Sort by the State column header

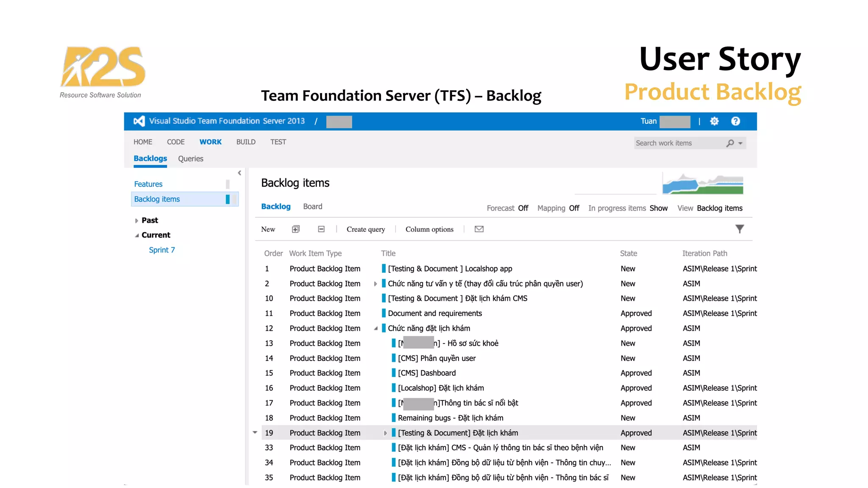click(x=629, y=253)
